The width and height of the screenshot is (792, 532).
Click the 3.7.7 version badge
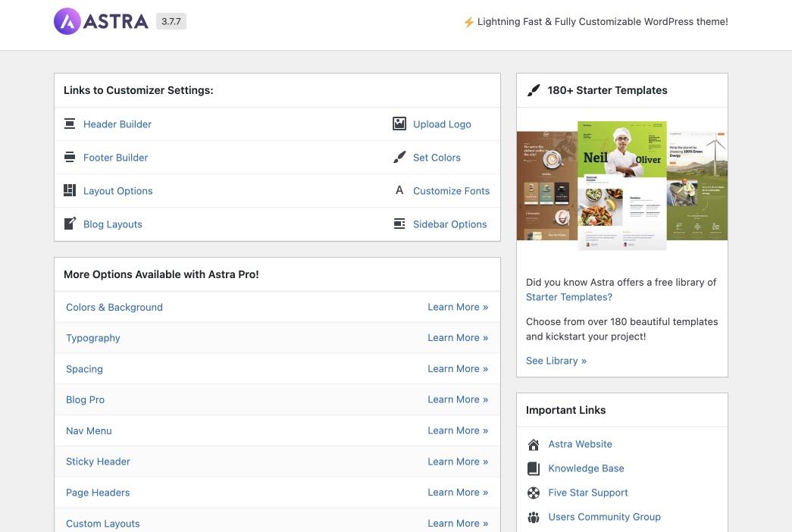click(171, 20)
